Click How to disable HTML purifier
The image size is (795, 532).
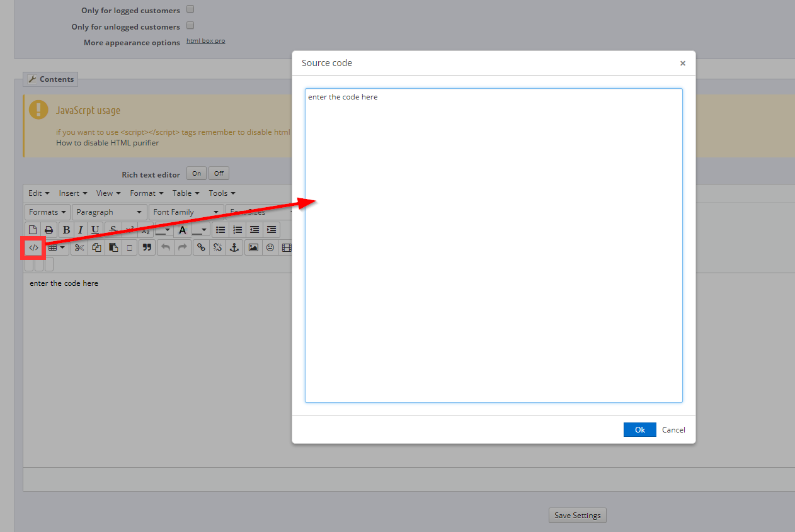pyautogui.click(x=108, y=143)
